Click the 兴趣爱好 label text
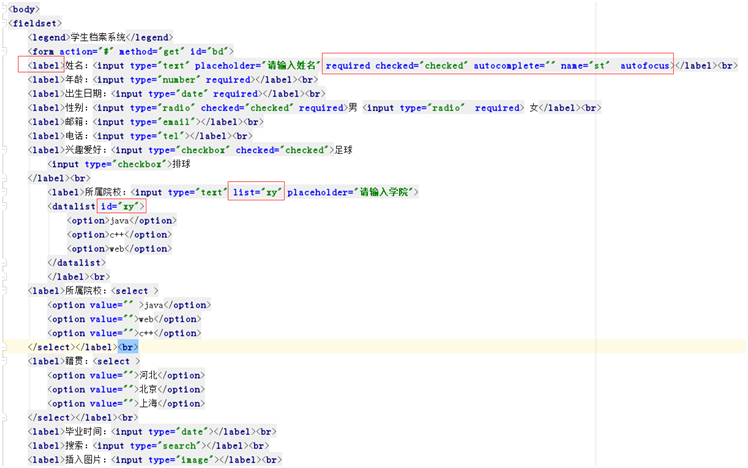The height and width of the screenshot is (468, 748). 83,150
